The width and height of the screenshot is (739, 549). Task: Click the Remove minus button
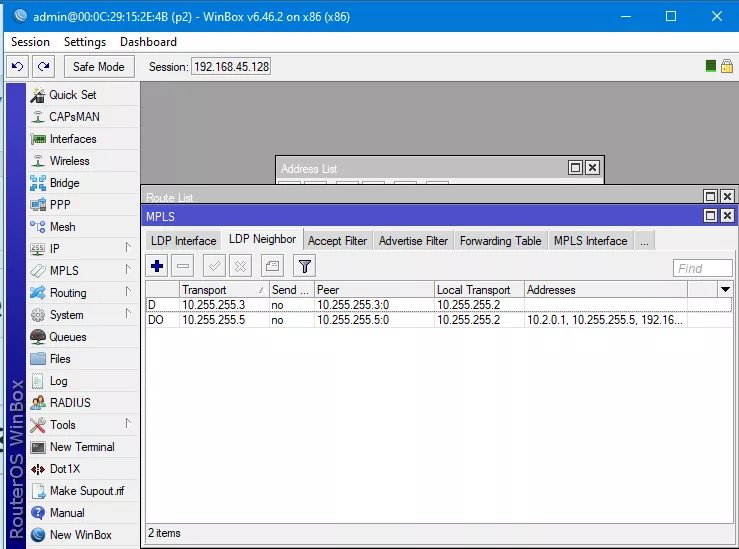[183, 266]
